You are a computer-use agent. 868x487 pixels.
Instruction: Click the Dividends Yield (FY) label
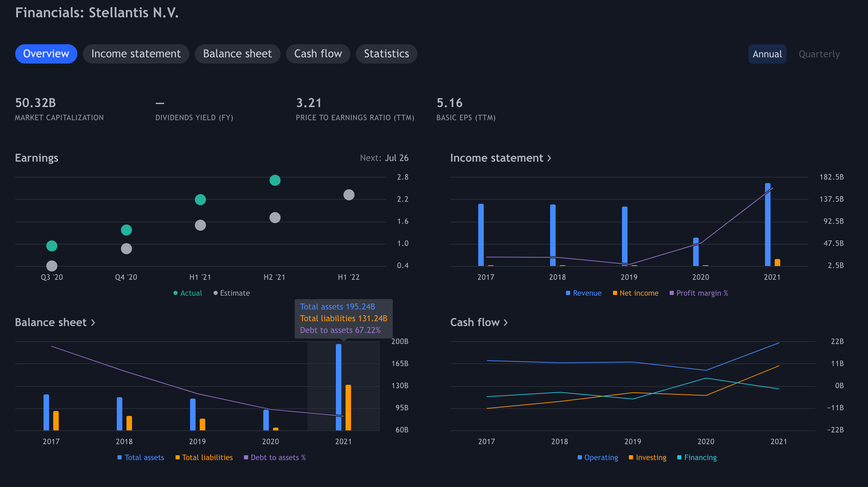pos(194,118)
